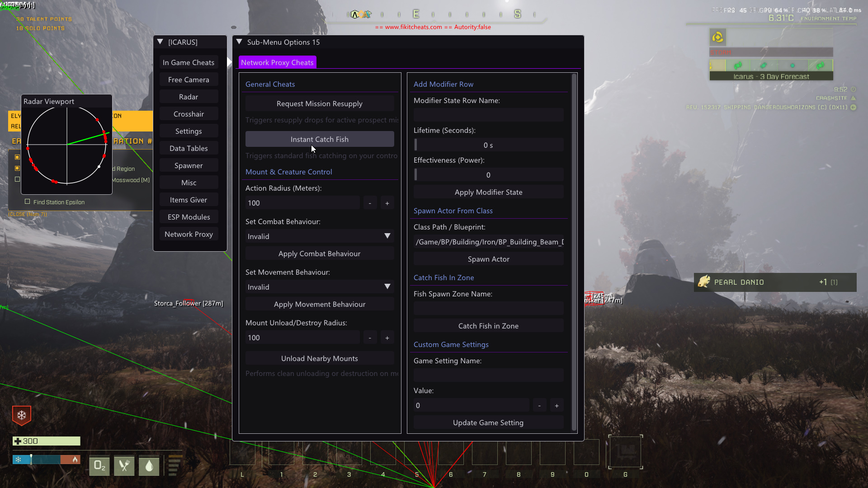Open In Game Cheats menu

pos(189,62)
